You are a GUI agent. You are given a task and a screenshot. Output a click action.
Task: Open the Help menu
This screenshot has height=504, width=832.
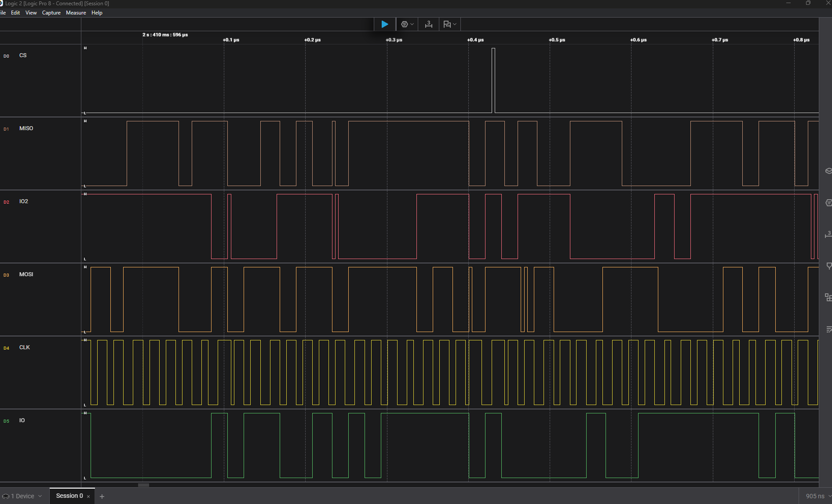pos(97,13)
